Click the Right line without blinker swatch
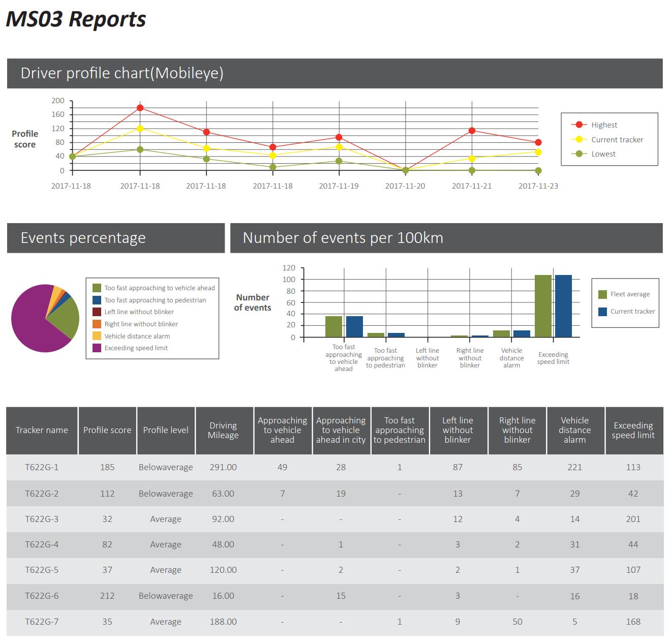Image resolution: width=670 pixels, height=644 pixels. [x=97, y=324]
